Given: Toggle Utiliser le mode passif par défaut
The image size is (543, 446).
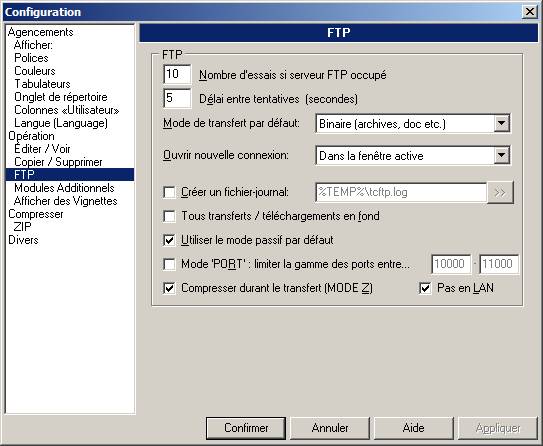Looking at the screenshot, I should point(169,240).
